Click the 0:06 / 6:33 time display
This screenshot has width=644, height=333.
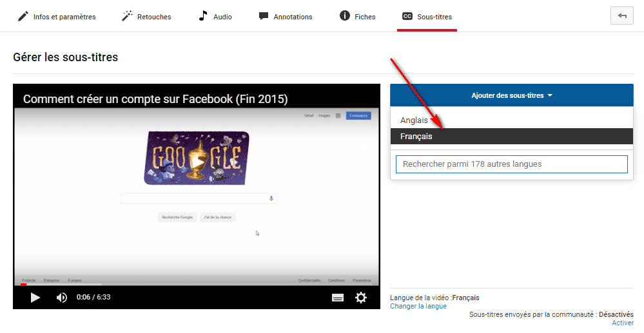coord(93,297)
